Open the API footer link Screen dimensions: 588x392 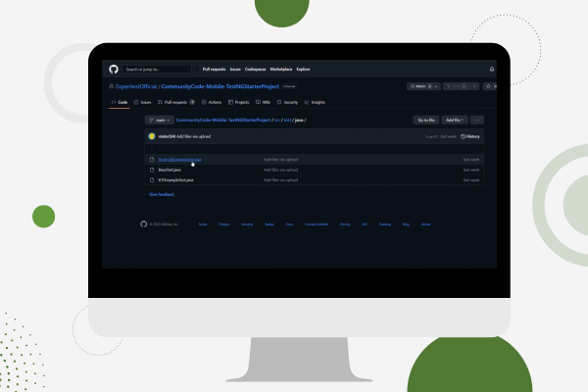coord(365,224)
